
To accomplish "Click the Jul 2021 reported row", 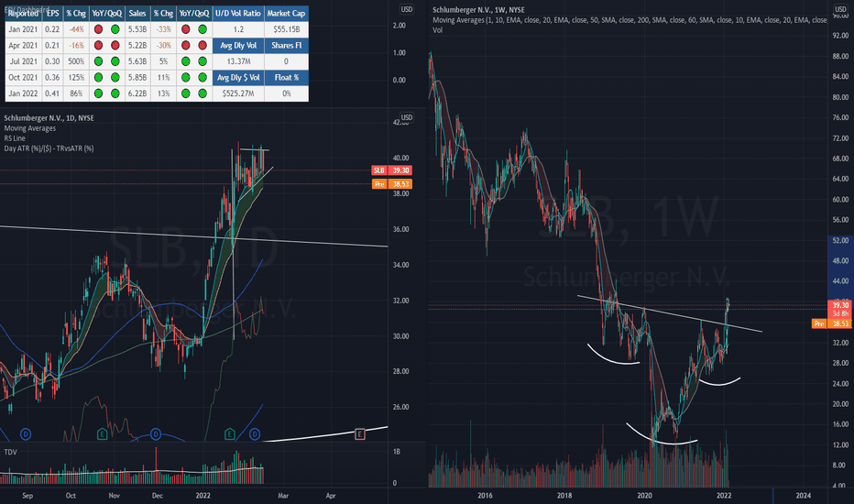I will click(24, 61).
